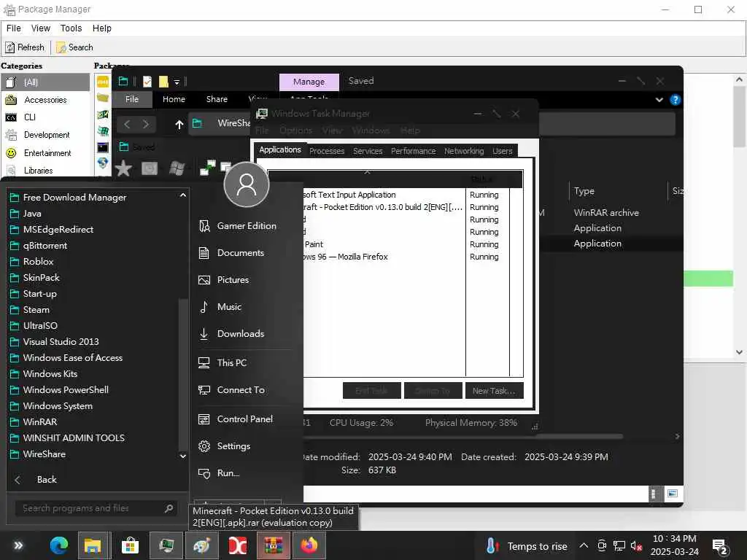The height and width of the screenshot is (560, 747).
Task: Open Settings from start menu
Action: click(233, 446)
